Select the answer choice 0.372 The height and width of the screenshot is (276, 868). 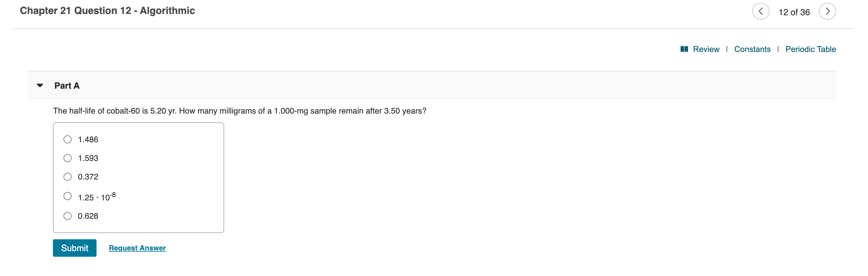68,176
